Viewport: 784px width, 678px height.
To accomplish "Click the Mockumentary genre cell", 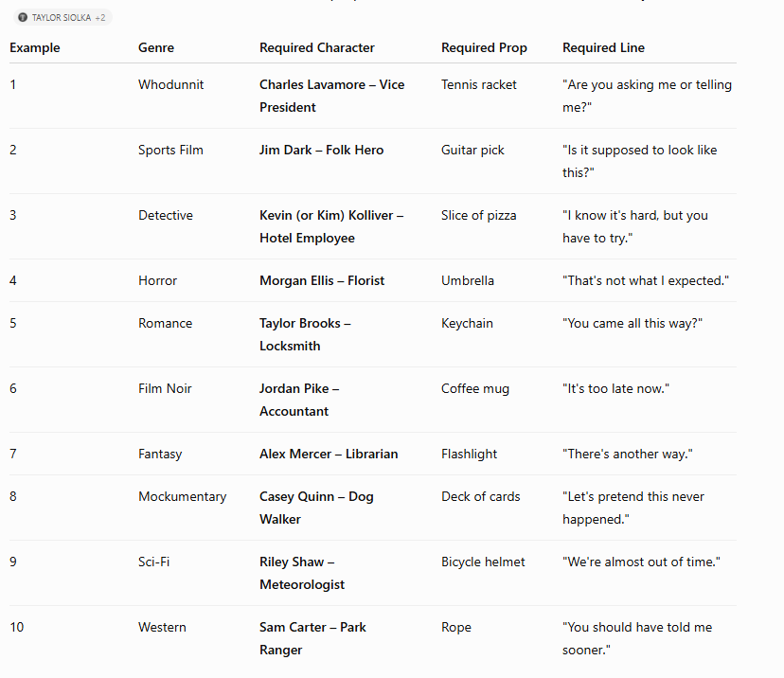I will tap(183, 496).
